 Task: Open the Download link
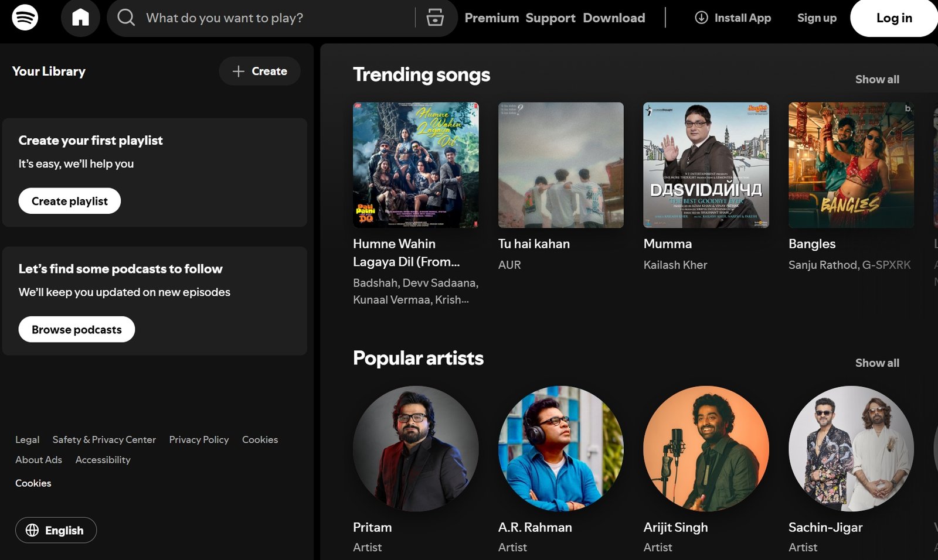point(614,18)
